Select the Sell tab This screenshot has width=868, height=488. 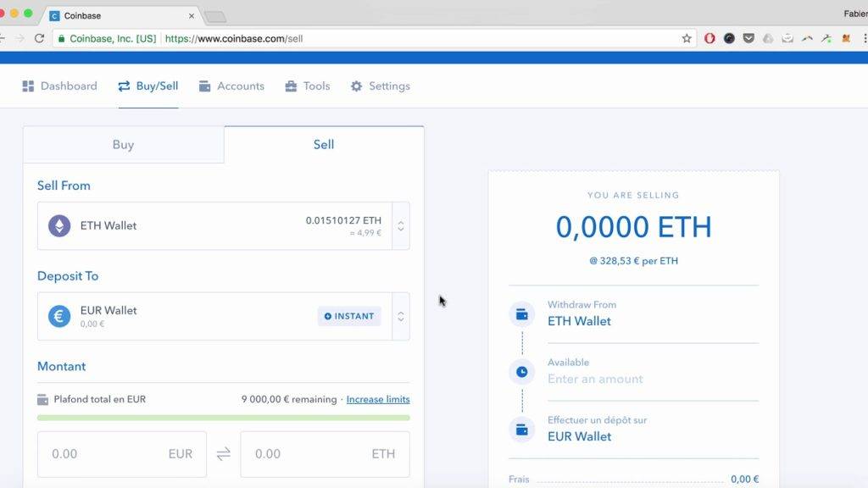click(324, 144)
